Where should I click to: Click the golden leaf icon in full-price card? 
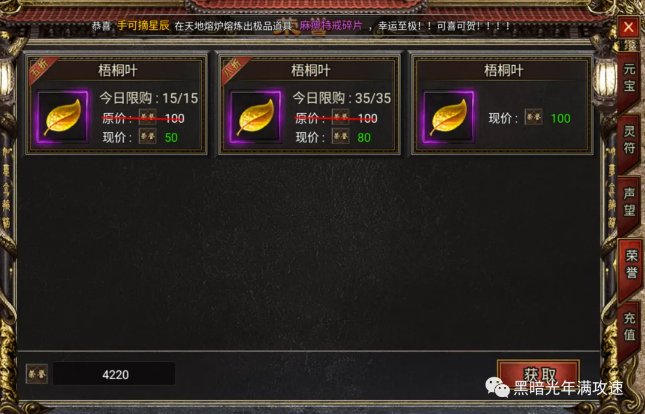[x=449, y=117]
